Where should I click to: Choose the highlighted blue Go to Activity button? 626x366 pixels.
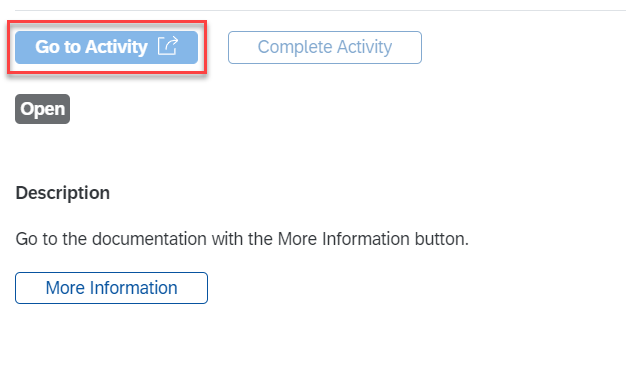click(107, 47)
